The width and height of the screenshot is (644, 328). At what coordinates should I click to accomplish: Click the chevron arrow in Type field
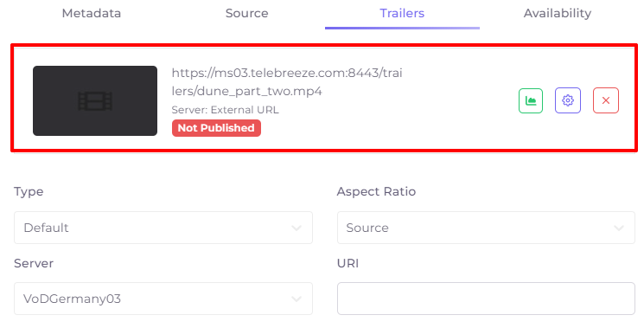[296, 228]
